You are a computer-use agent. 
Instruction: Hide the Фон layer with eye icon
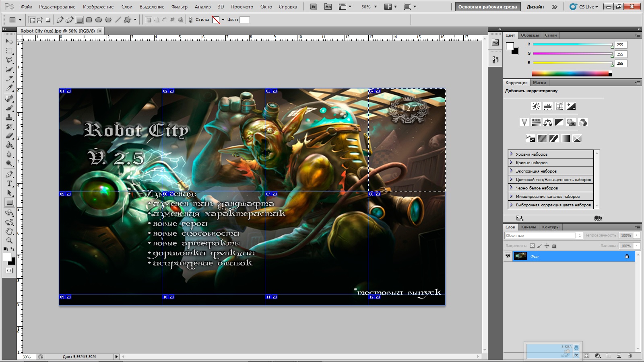(x=508, y=256)
